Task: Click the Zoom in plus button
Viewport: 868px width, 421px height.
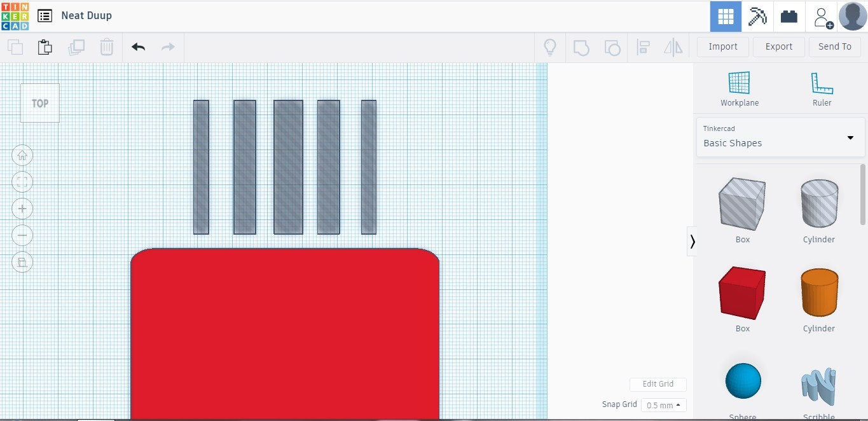Action: (x=22, y=209)
